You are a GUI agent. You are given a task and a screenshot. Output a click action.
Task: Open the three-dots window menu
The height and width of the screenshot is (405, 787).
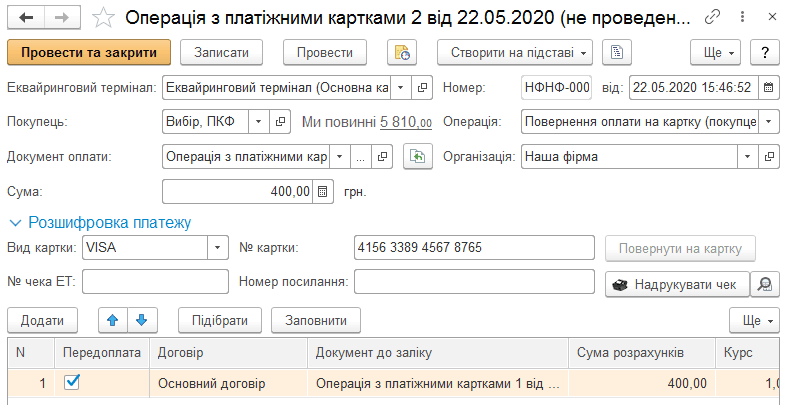743,17
